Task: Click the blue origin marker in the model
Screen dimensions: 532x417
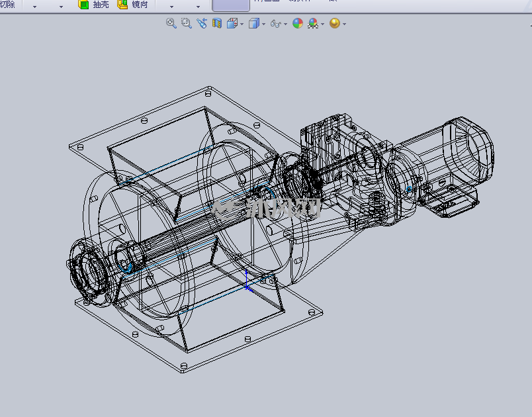Action: pos(247,281)
